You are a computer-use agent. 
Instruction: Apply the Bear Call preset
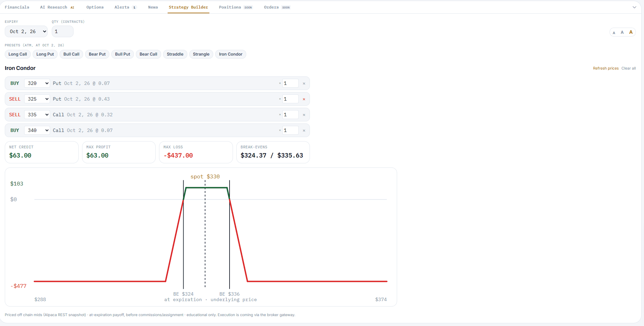[x=148, y=54]
